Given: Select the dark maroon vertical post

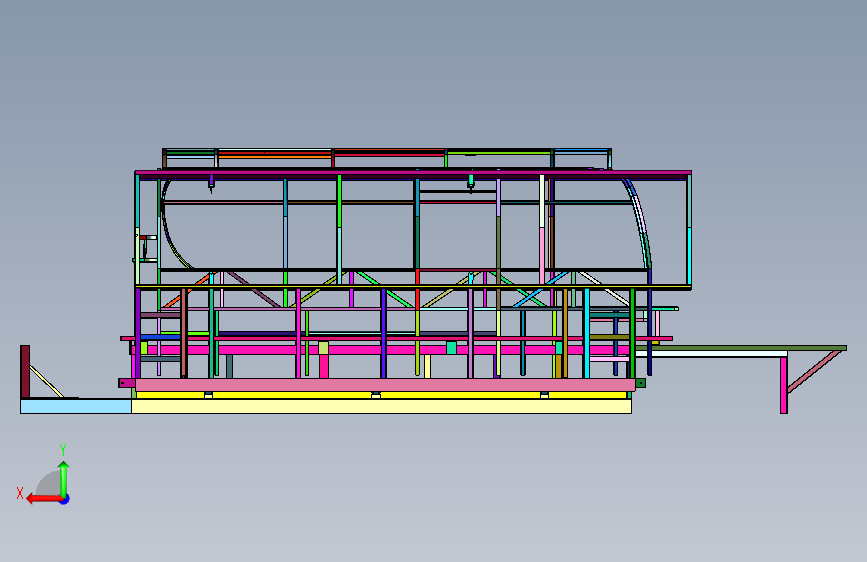Looking at the screenshot, I should click(25, 372).
